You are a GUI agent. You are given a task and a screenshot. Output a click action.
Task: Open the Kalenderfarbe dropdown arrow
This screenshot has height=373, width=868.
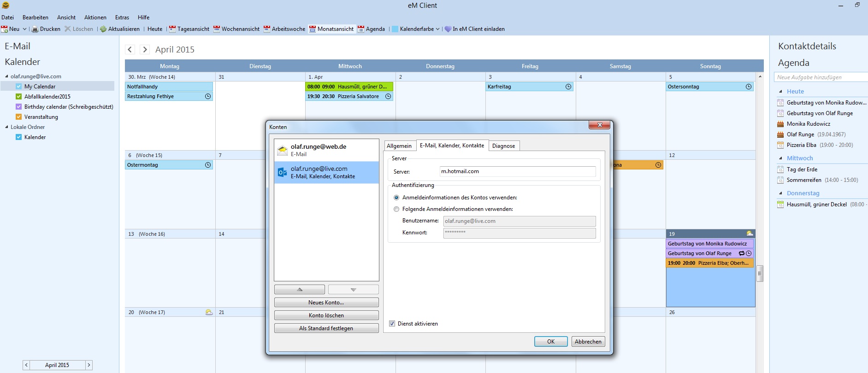(x=437, y=29)
